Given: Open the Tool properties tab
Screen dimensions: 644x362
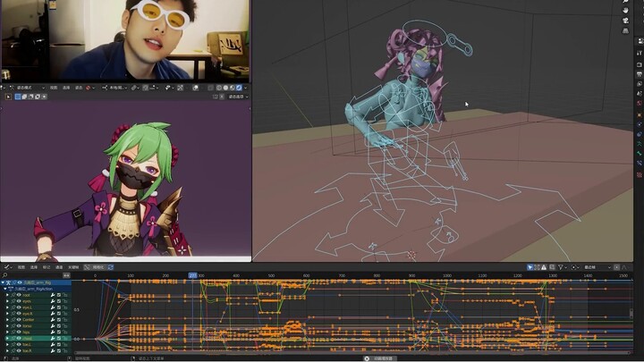Looking at the screenshot, I should [640, 53].
